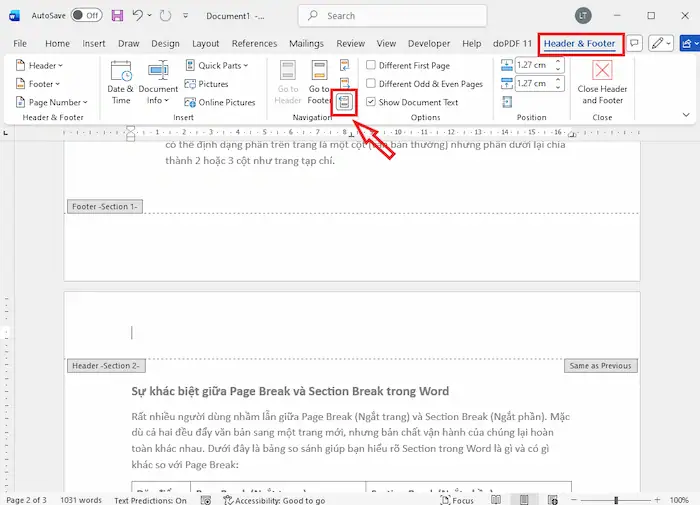Open the Comments pane icon
Viewport: 700px width, 505px height.
[633, 44]
